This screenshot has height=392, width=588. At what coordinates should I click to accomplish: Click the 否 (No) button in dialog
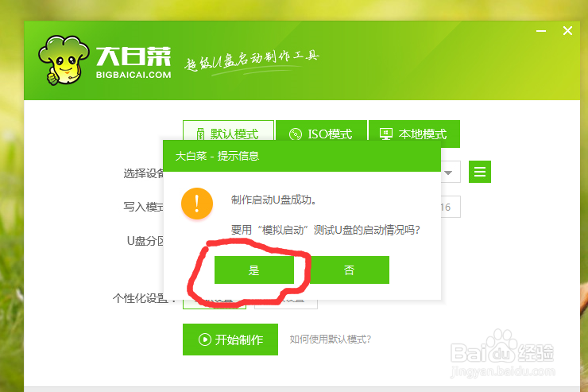tap(349, 270)
